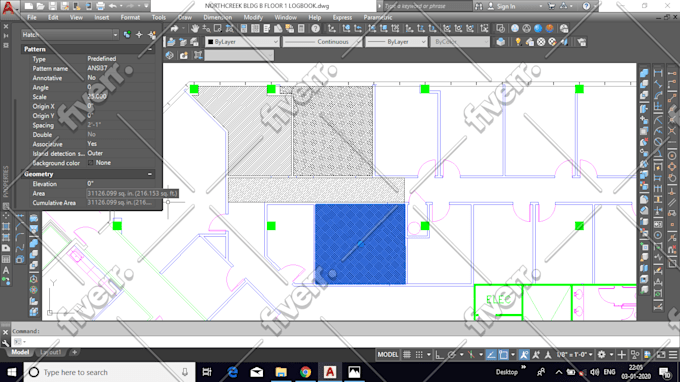Toggle PICKADD icon in Properties palette
The width and height of the screenshot is (680, 382).
(127, 35)
